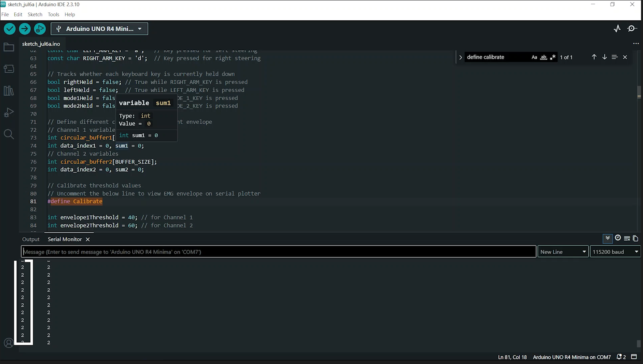Click envelope1Threshold on line 83
Image resolution: width=643 pixels, height=364 pixels.
(90, 218)
